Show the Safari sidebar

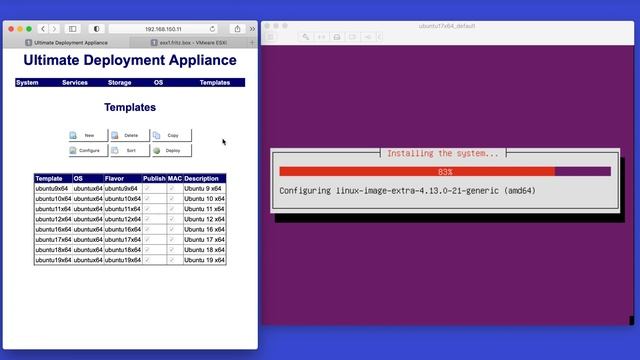(x=72, y=29)
